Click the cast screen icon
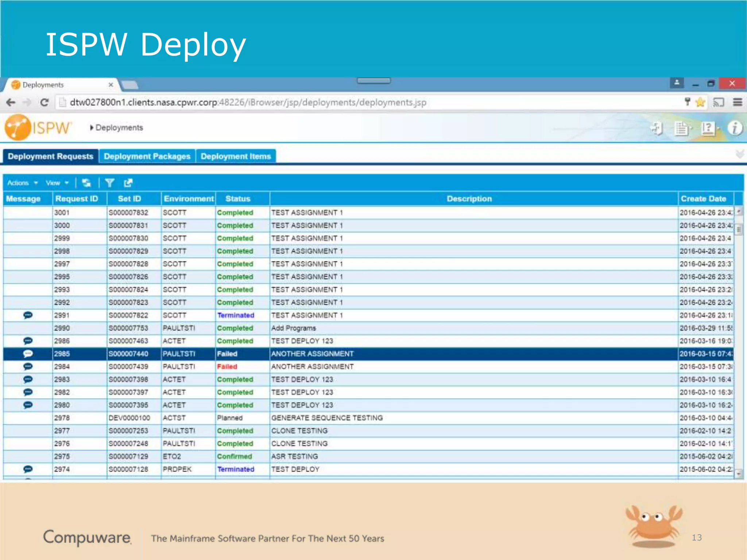 click(x=718, y=102)
